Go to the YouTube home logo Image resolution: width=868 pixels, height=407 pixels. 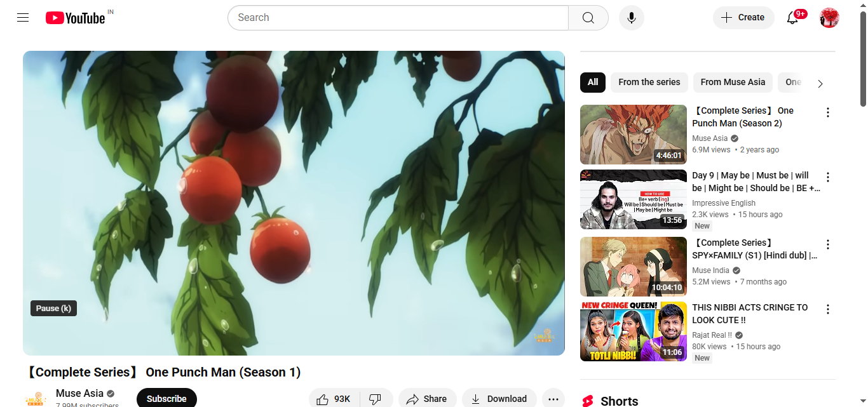click(76, 18)
